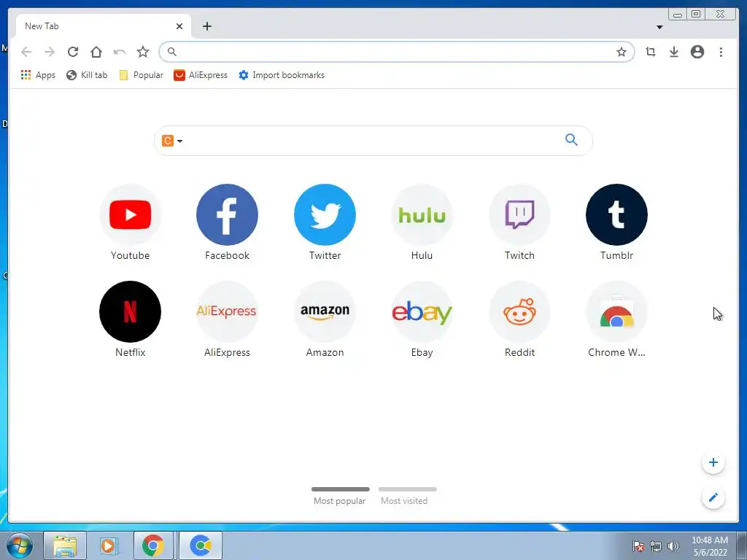Open Google Chrome from the taskbar
The image size is (747, 560).
153,545
